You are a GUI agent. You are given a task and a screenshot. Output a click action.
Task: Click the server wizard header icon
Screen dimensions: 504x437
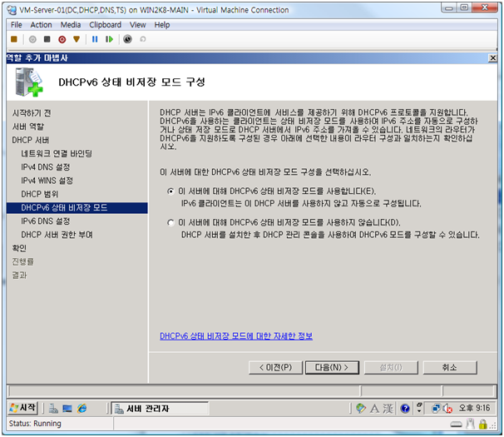click(28, 82)
